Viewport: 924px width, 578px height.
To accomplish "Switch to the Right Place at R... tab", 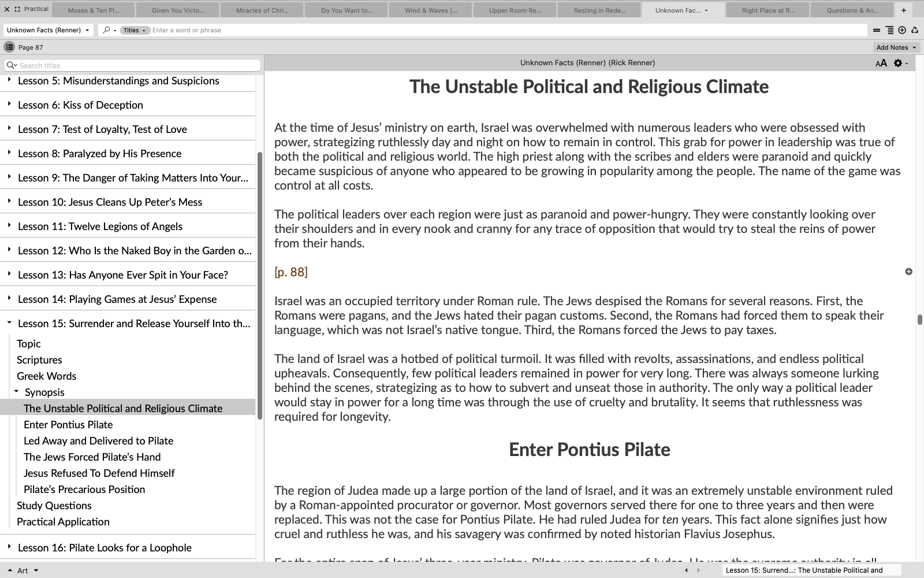I will coord(768,10).
